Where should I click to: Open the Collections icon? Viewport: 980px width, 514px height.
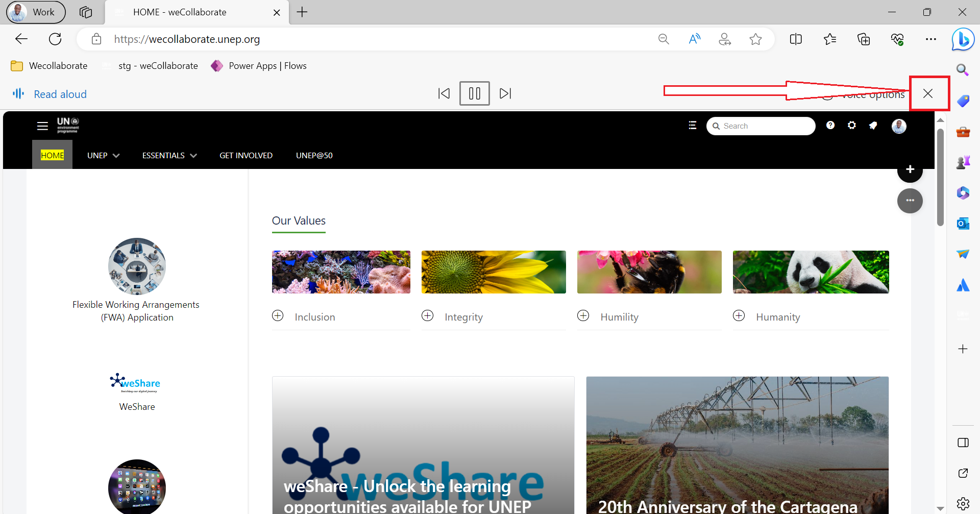point(864,39)
